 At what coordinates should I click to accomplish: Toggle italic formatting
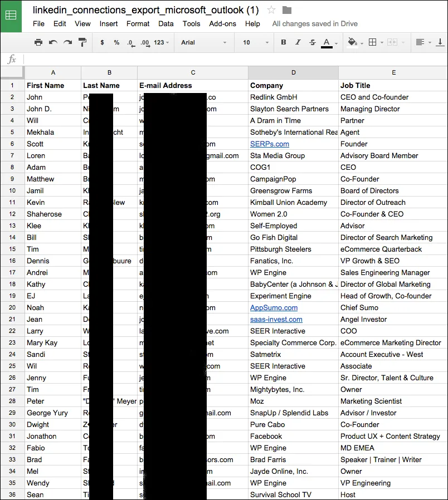click(298, 42)
